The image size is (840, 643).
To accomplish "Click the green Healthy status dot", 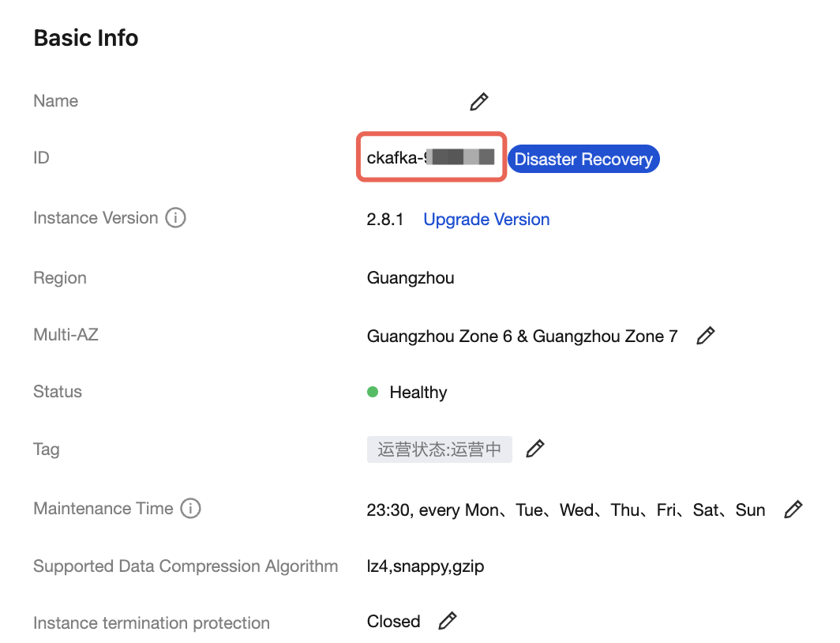I will coord(373,392).
